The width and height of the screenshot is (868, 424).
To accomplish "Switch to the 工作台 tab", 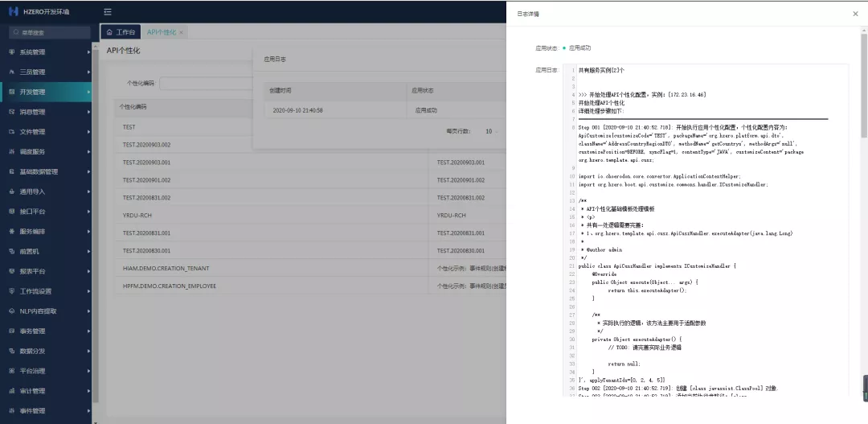I will click(x=121, y=32).
